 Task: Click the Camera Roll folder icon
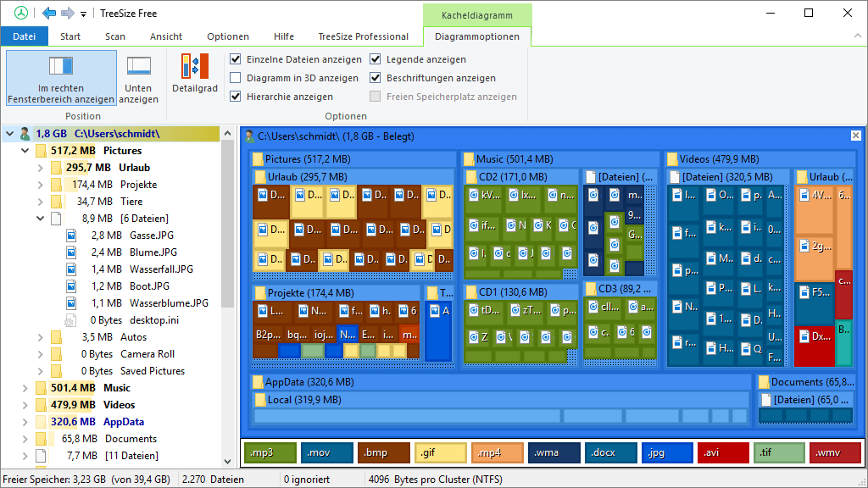click(x=56, y=354)
